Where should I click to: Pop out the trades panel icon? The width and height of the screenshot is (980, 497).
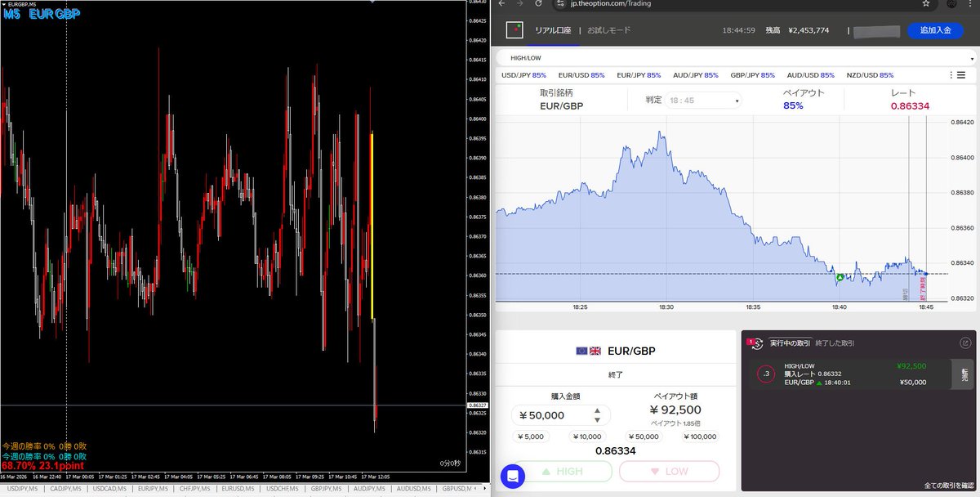[964, 343]
